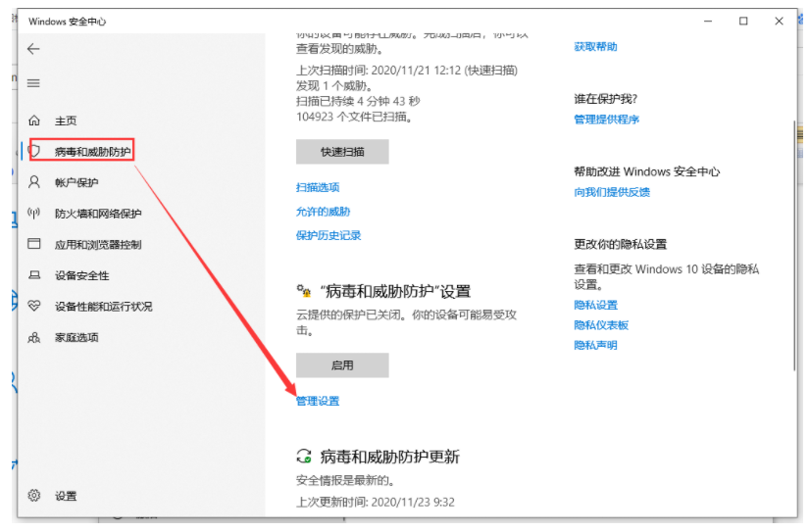Click the person icon for 帐户保护

pos(34,182)
